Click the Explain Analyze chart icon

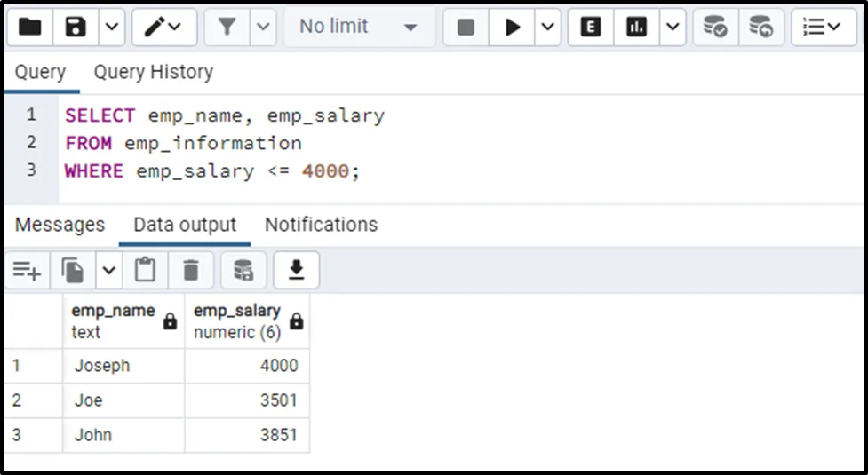coord(636,28)
